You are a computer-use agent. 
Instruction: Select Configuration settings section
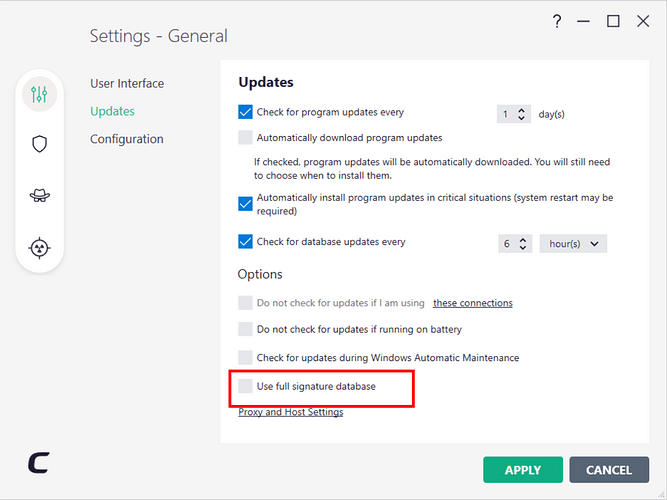tap(127, 140)
